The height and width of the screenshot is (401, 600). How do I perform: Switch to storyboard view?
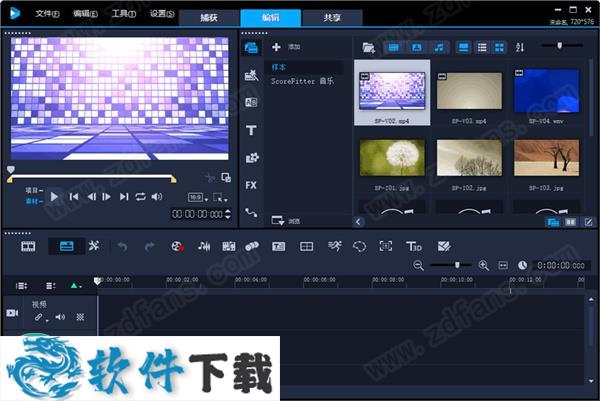pyautogui.click(x=28, y=245)
